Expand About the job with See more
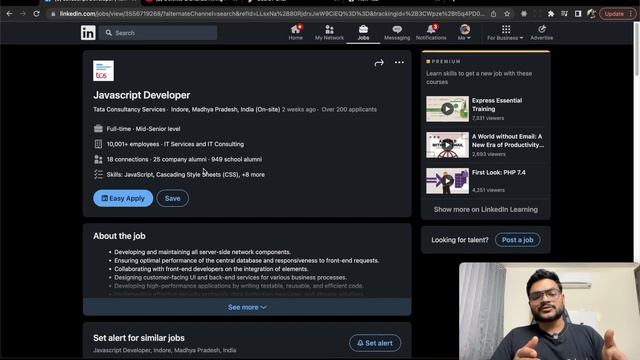Screen dimensions: 640x360 (247, 307)
